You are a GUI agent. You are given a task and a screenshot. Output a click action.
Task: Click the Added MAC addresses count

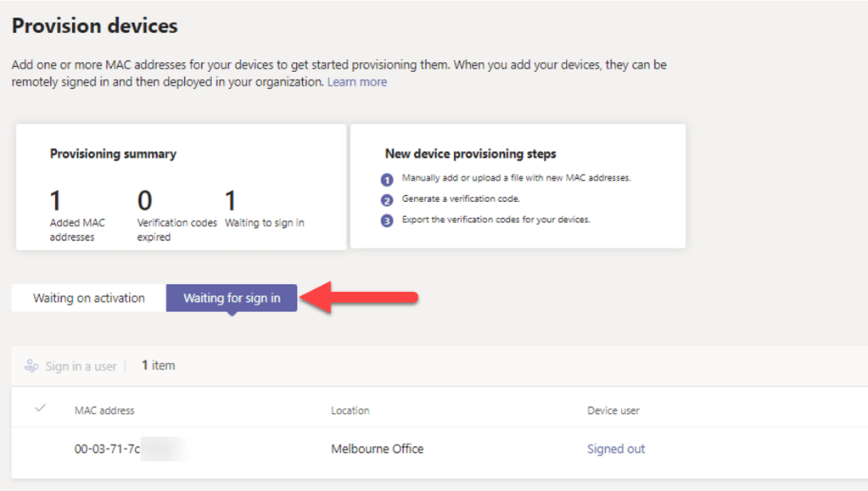(56, 202)
